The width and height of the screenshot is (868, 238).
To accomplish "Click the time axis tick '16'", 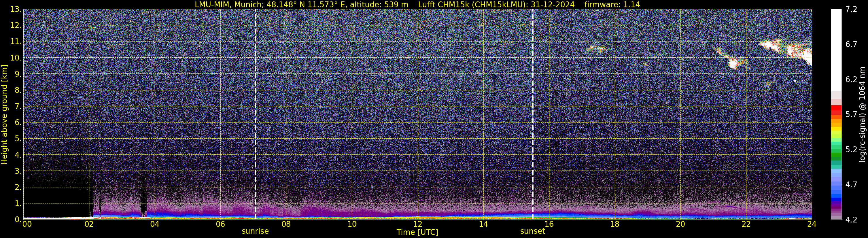I will point(549,224).
